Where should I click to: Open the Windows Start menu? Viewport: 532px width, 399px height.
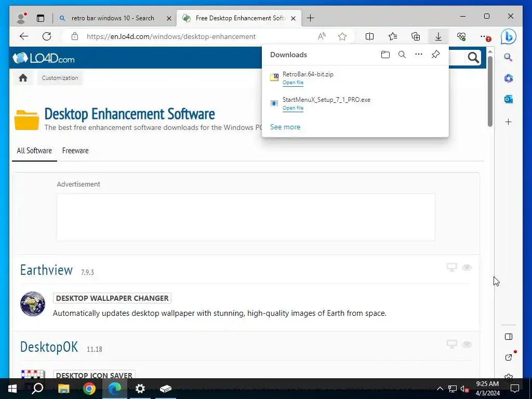click(12, 389)
